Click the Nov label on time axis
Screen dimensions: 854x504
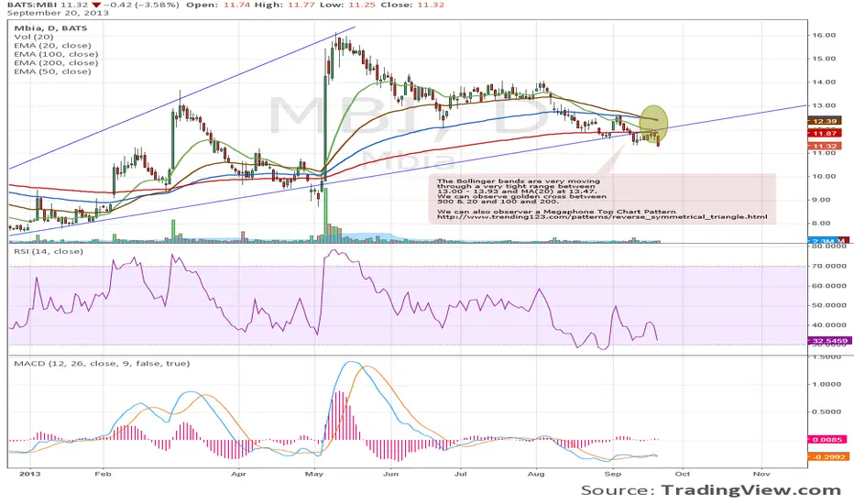coord(761,474)
